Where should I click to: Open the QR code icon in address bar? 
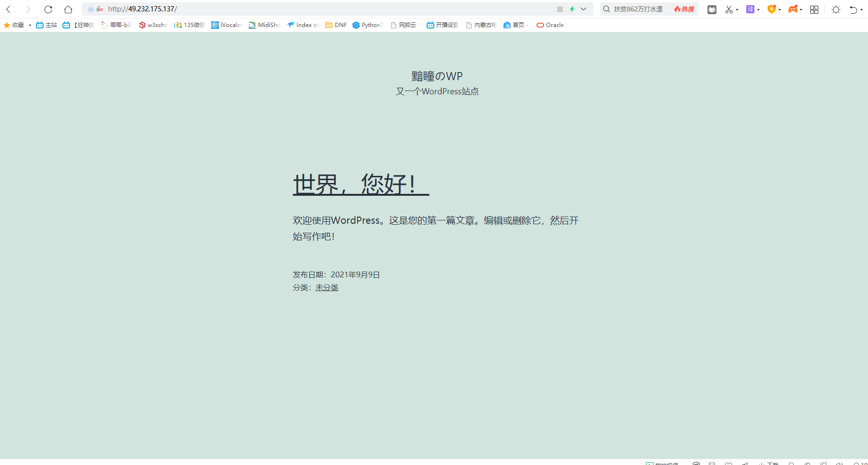(560, 9)
